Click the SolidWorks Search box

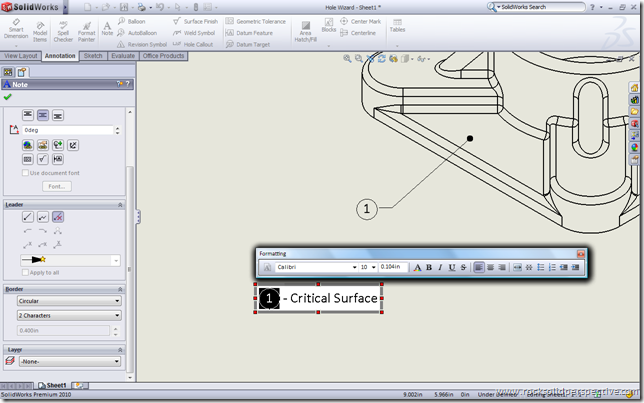540,7
